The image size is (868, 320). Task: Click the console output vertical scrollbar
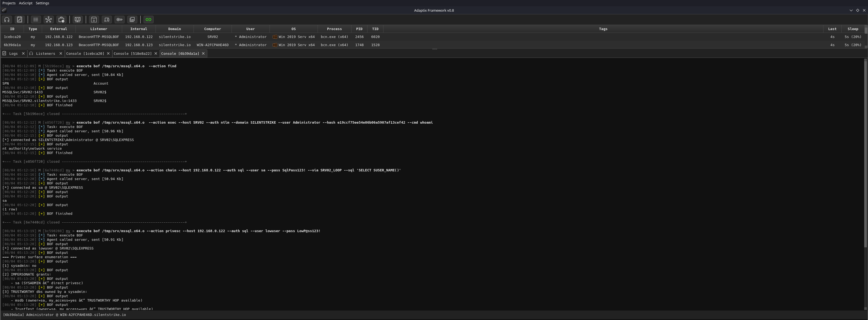865,152
